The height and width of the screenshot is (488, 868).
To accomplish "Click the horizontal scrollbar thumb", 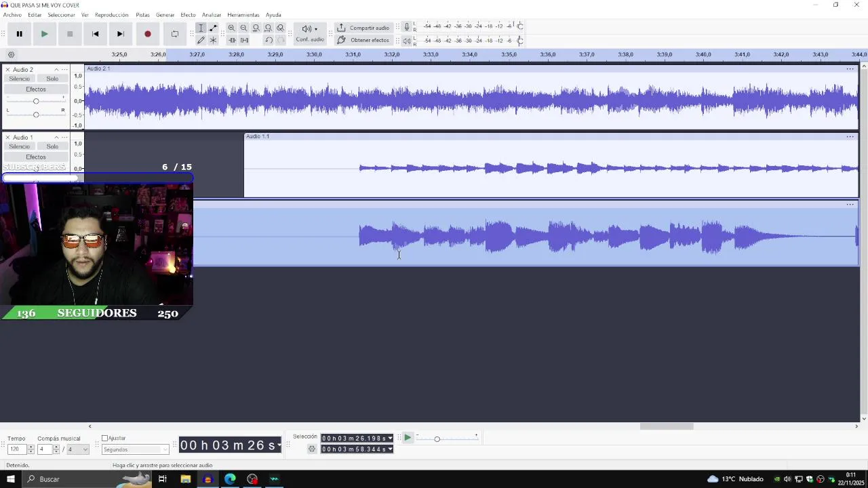I will click(667, 426).
